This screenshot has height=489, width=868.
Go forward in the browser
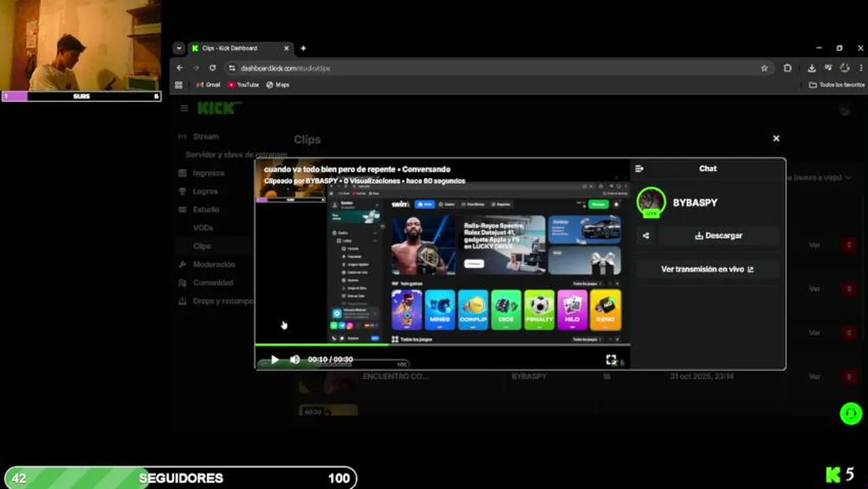pos(196,68)
